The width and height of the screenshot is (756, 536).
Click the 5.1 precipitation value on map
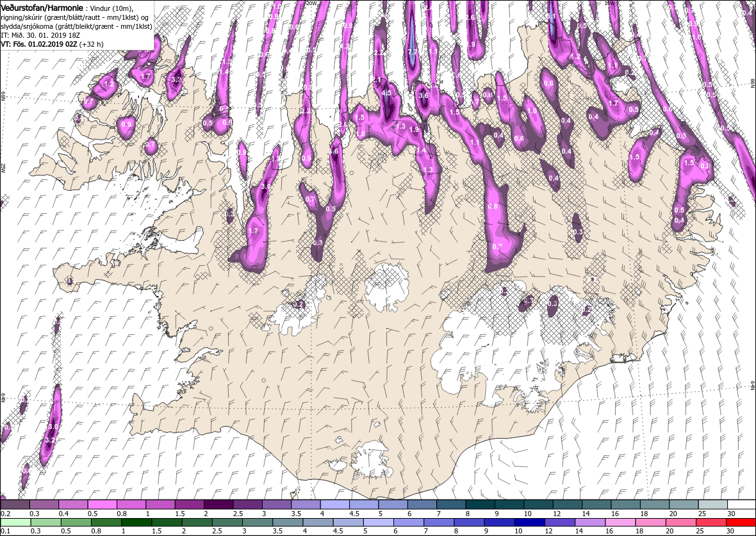pos(552,17)
